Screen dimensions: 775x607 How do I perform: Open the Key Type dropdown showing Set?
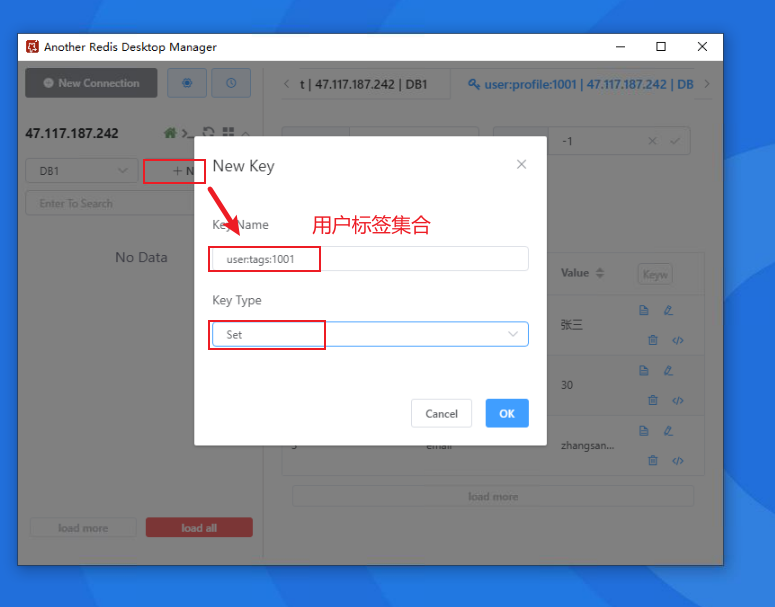(370, 334)
